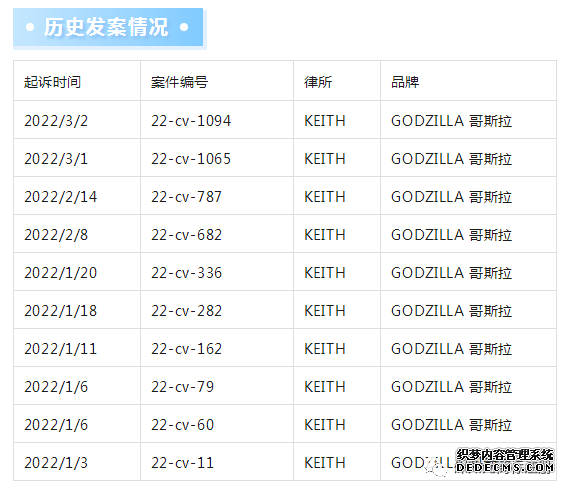This screenshot has width=565, height=482.
Task: Click the DEDECMS.COM watermark logo
Action: [x=504, y=461]
